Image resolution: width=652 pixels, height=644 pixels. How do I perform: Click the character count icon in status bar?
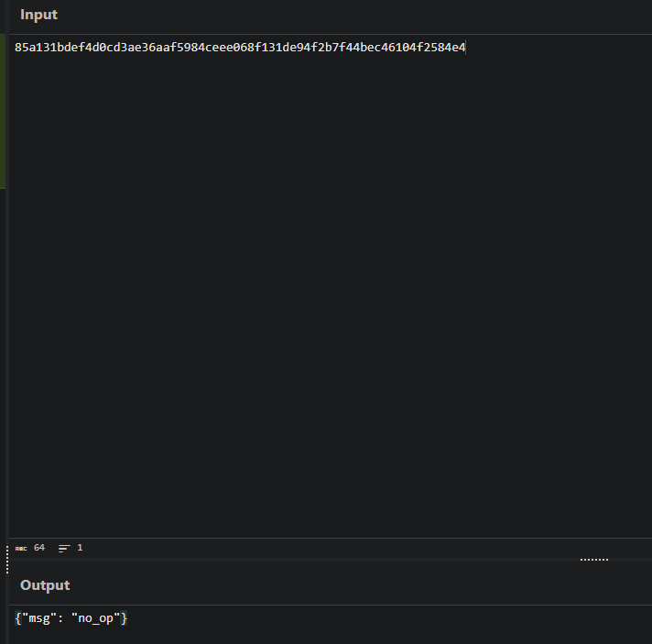21,548
